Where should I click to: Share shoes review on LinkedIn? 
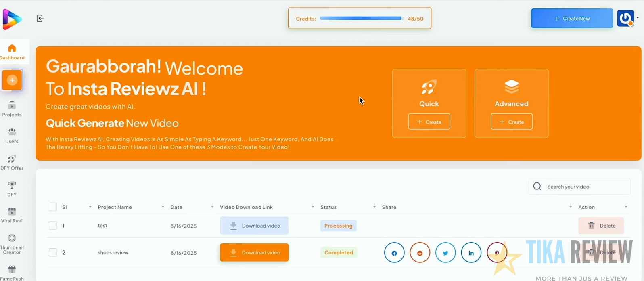click(x=471, y=253)
